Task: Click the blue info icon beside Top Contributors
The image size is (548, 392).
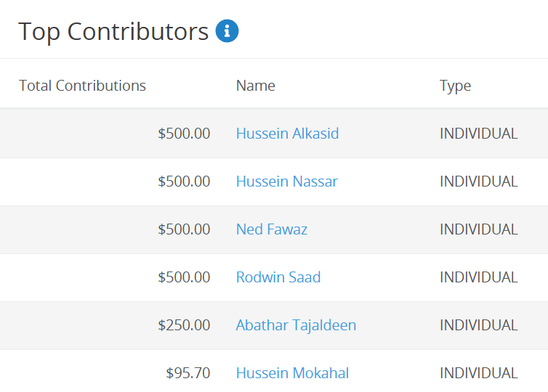Action: tap(227, 30)
